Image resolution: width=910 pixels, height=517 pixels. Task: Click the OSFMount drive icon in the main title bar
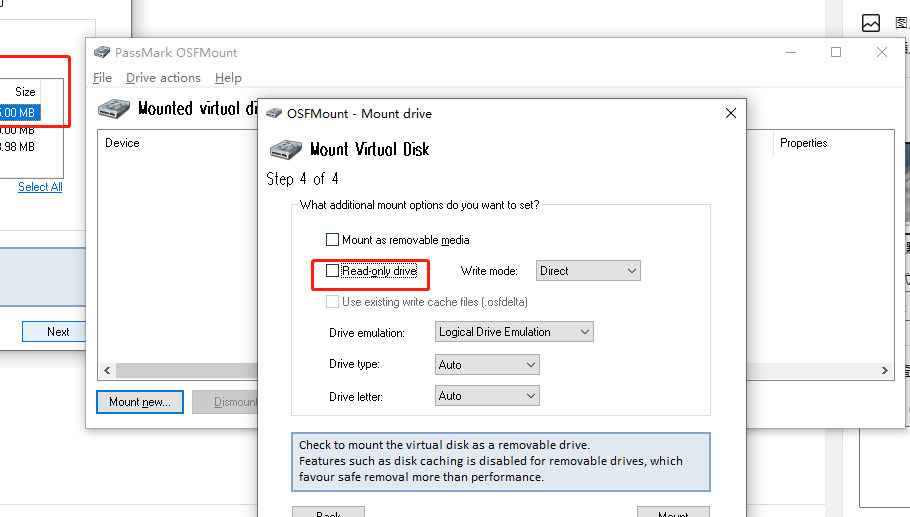tap(102, 52)
